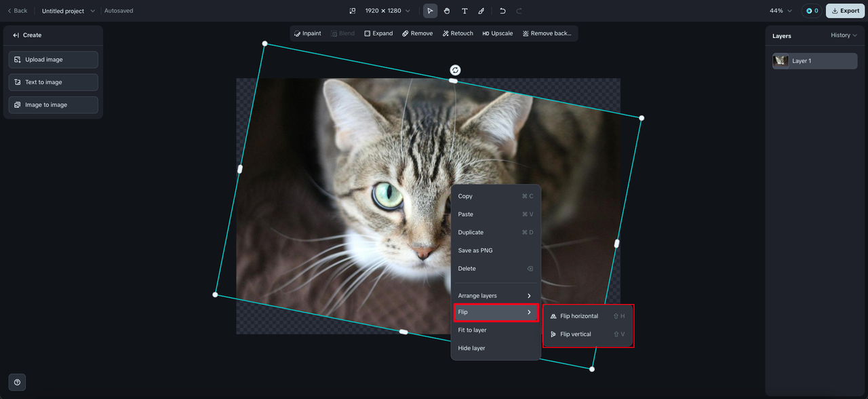Undo the last action
This screenshot has width=868, height=399.
pos(502,11)
